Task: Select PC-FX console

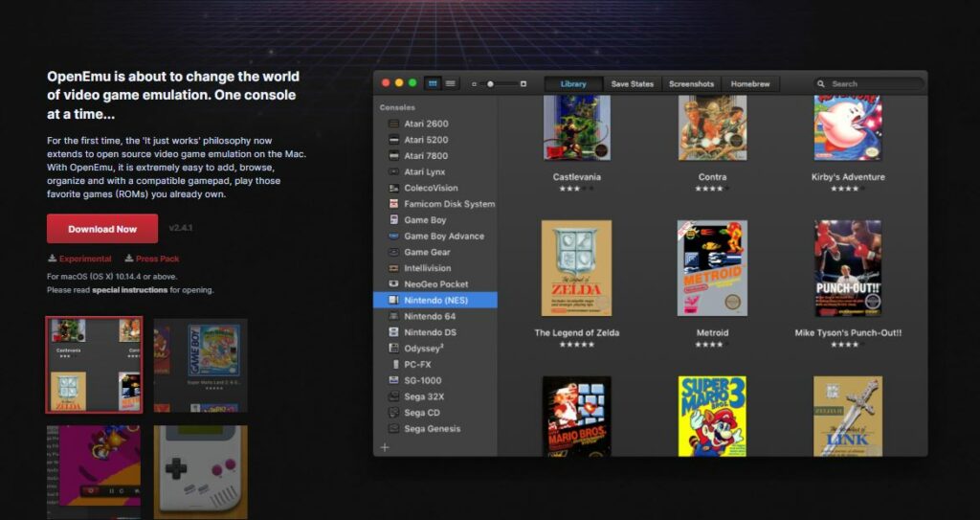Action: click(x=435, y=364)
